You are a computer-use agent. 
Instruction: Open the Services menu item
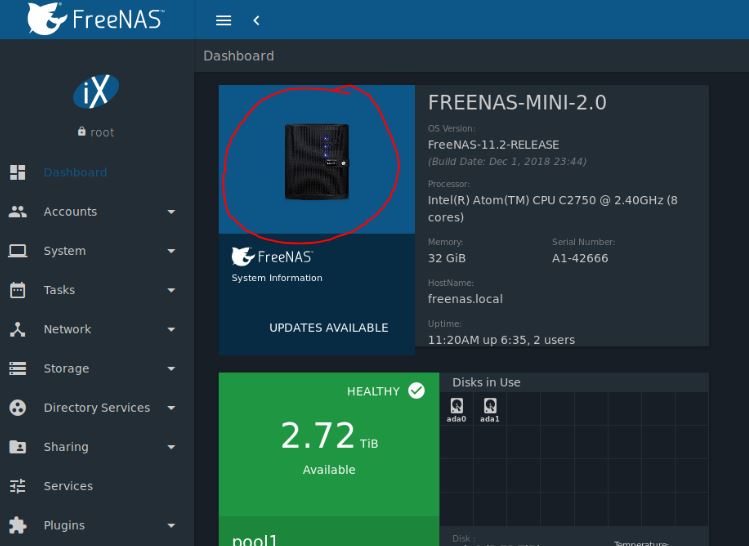tap(68, 486)
